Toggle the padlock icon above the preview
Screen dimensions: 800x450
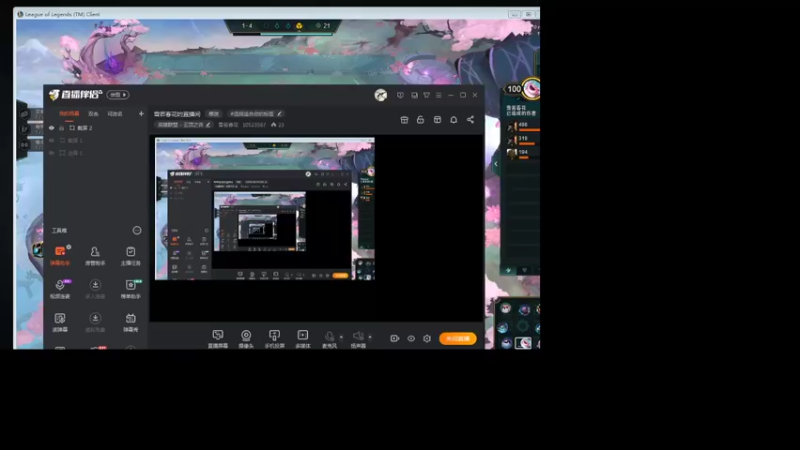(420, 120)
